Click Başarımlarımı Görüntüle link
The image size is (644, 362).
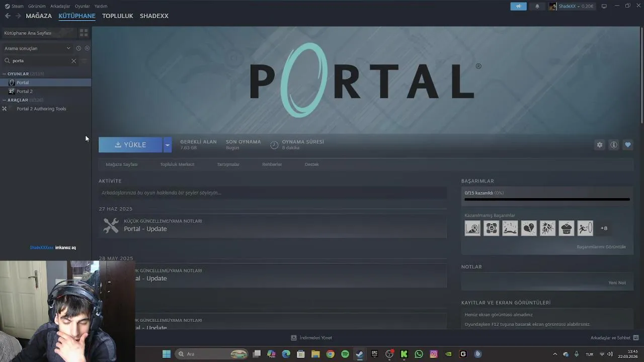pyautogui.click(x=601, y=247)
